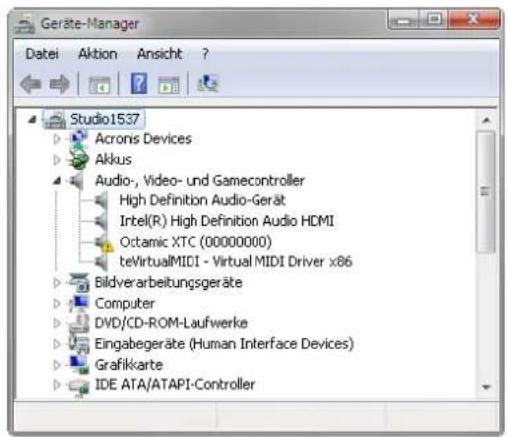The image size is (507, 437).
Task: Expand the Eingabegeräte (Human Interface Devices) node
Action: [x=57, y=344]
